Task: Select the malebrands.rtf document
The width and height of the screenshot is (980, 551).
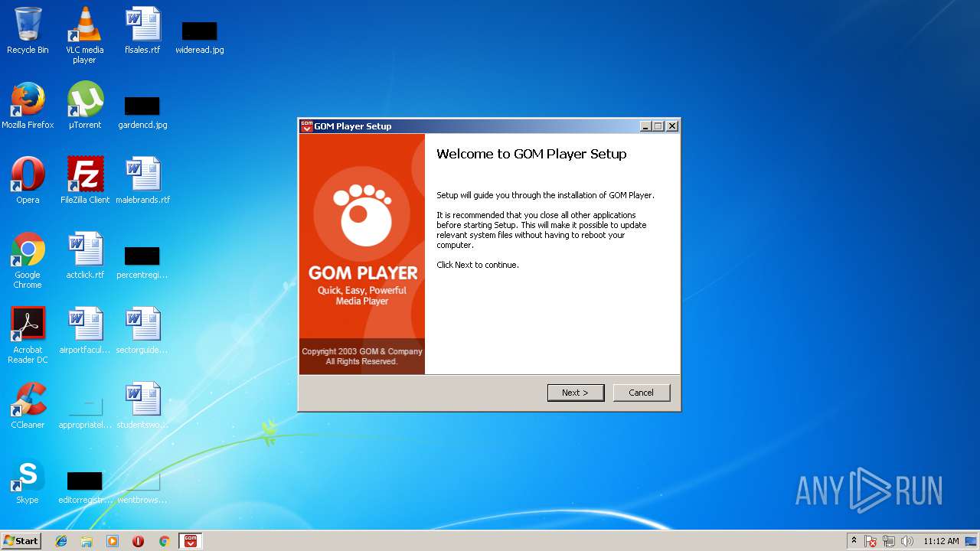Action: pos(142,181)
